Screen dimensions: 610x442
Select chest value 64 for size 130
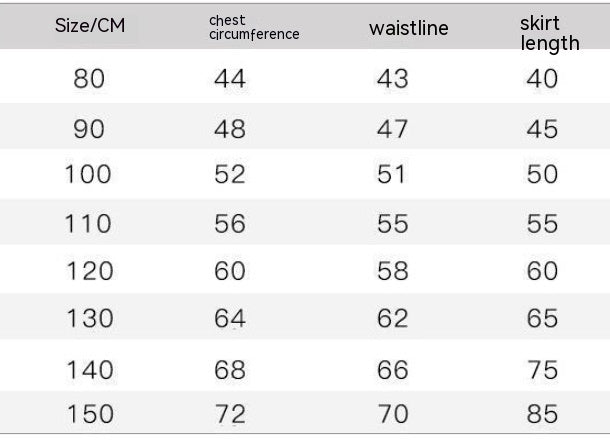[229, 319]
